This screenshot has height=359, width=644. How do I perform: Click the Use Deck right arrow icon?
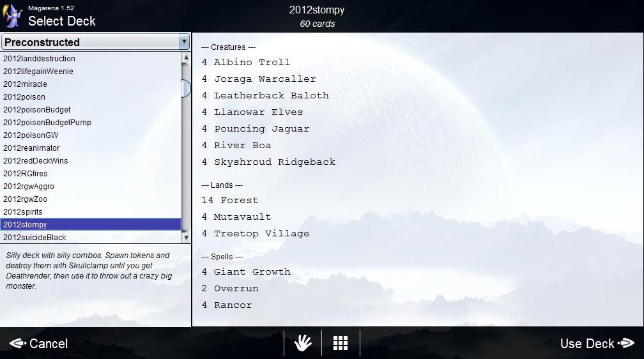(x=627, y=344)
